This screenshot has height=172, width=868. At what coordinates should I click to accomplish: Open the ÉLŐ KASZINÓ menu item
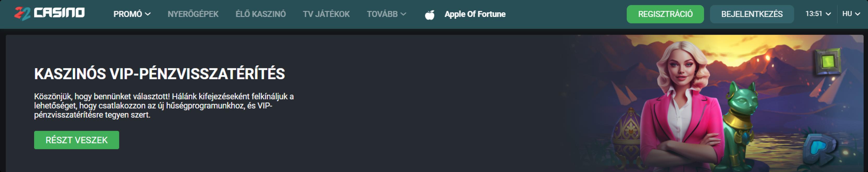click(x=260, y=14)
